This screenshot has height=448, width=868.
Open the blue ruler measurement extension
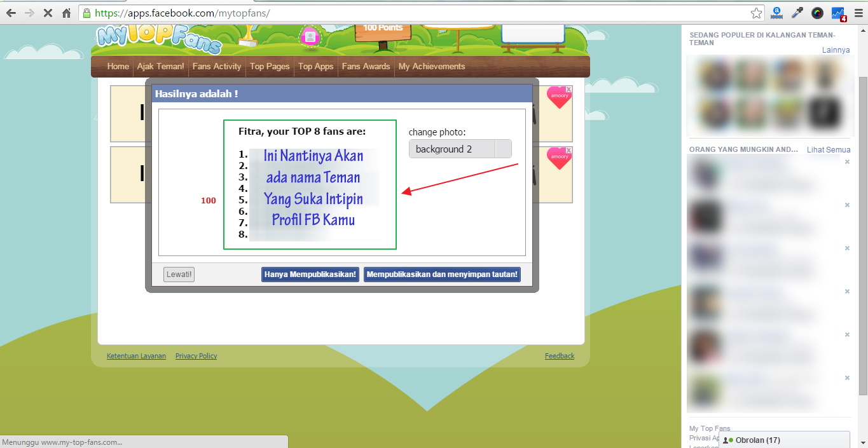point(776,13)
